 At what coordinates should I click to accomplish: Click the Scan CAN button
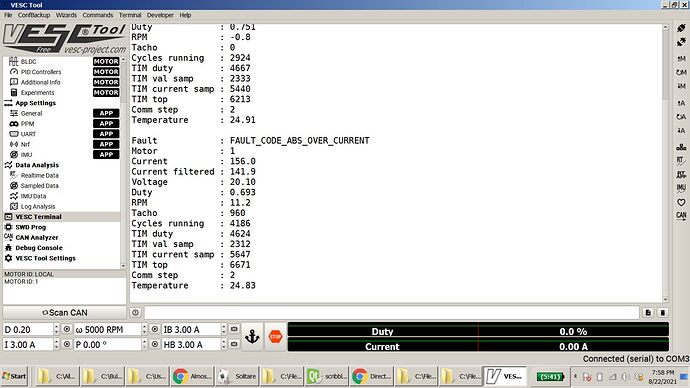64,313
